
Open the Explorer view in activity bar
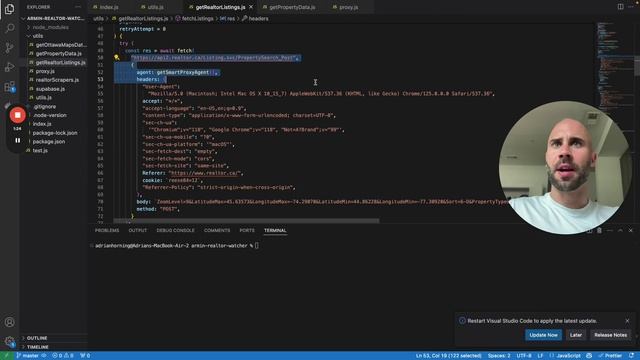click(9, 9)
